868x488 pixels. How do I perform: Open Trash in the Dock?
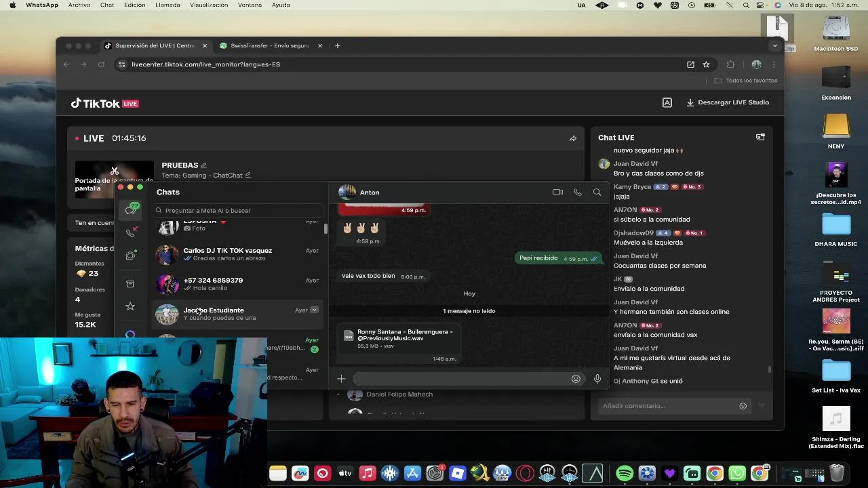pos(837,472)
